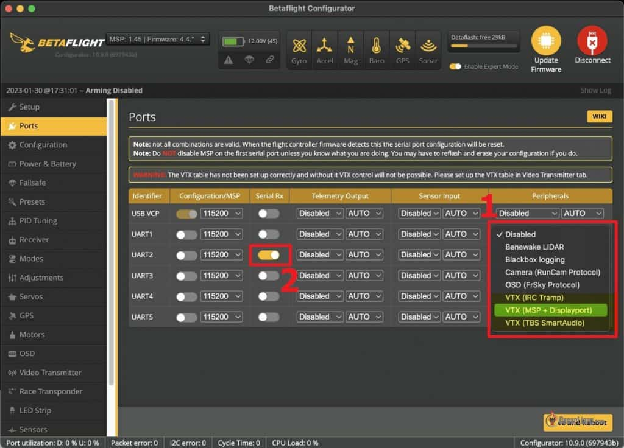This screenshot has width=624, height=448.
Task: Click the Update Firmware chip icon
Action: pyautogui.click(x=546, y=41)
